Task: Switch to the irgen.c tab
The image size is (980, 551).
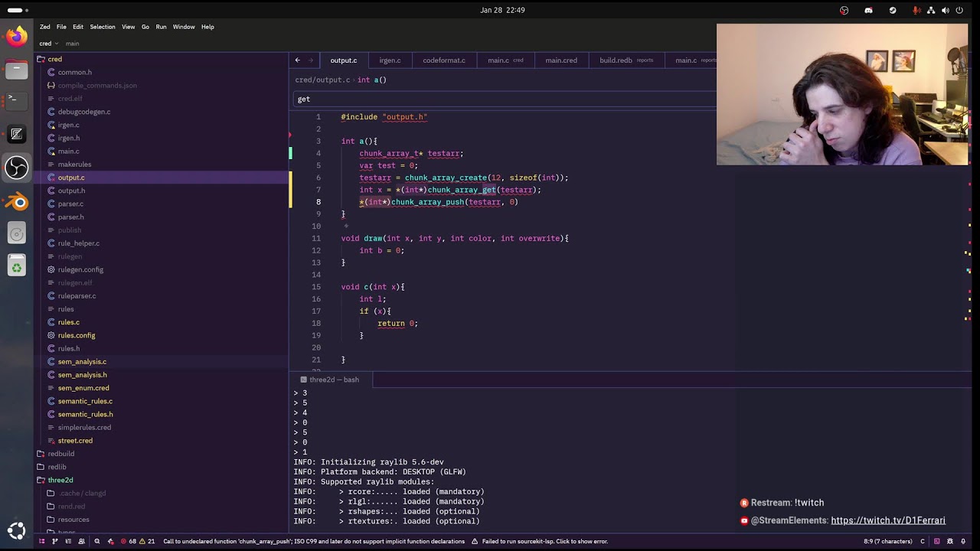Action: pyautogui.click(x=390, y=60)
